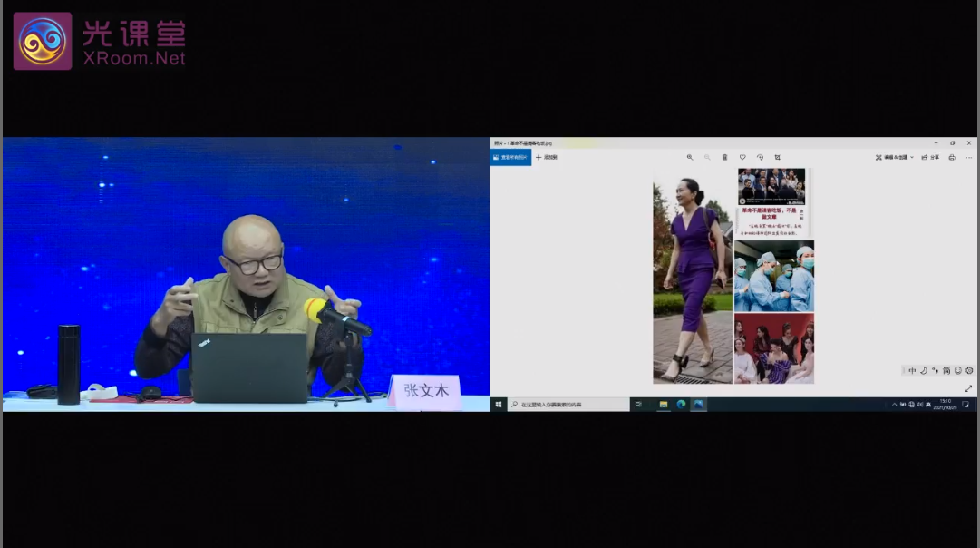Toggle IME simplified character mode (简)

[946, 370]
